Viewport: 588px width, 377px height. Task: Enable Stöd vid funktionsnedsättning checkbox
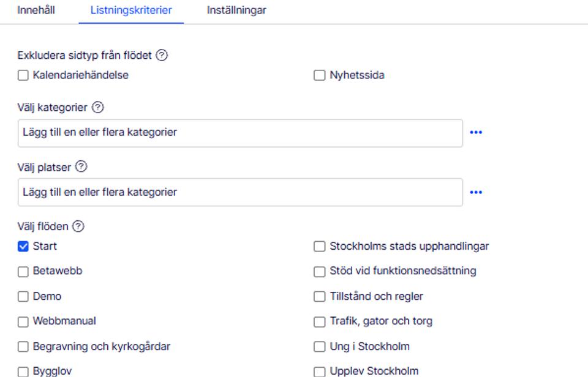click(320, 272)
